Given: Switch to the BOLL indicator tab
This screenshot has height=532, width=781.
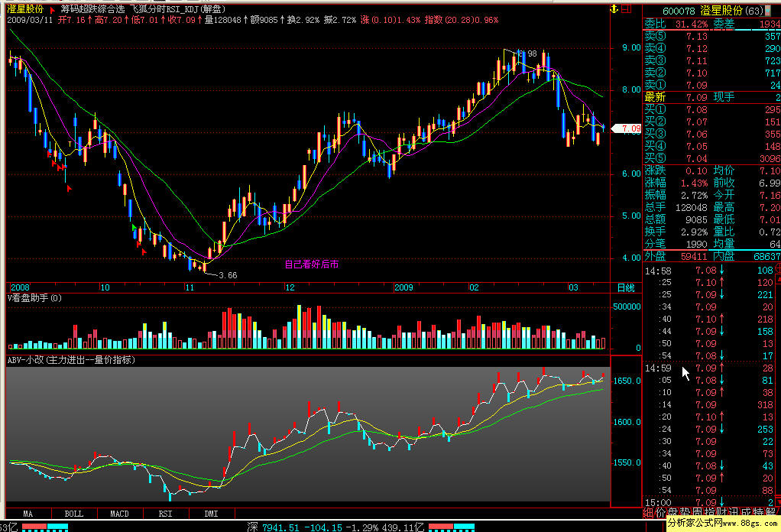Looking at the screenshot, I should pos(73,514).
